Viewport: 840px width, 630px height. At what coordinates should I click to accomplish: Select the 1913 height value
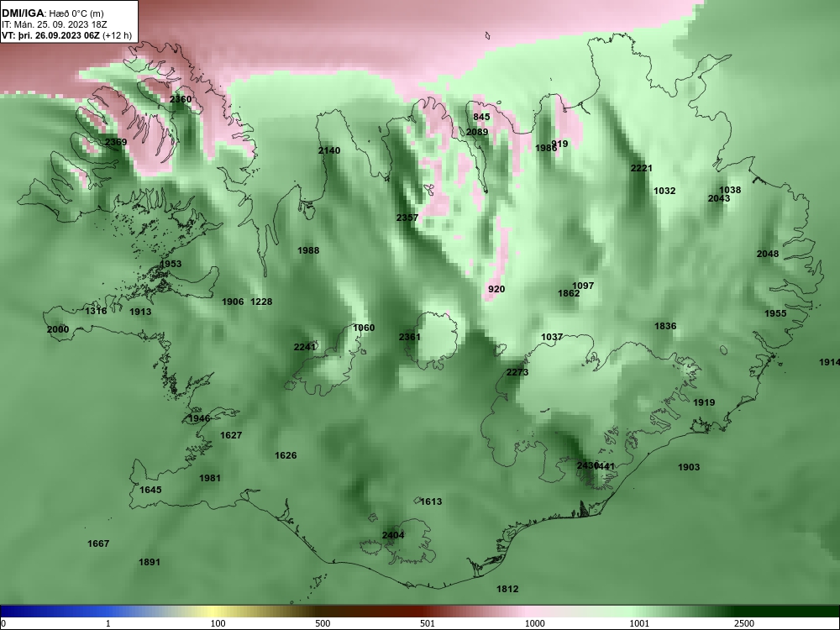click(x=140, y=312)
